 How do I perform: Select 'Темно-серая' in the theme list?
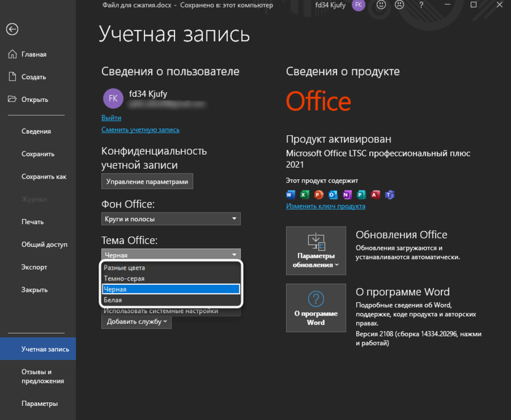coord(170,278)
